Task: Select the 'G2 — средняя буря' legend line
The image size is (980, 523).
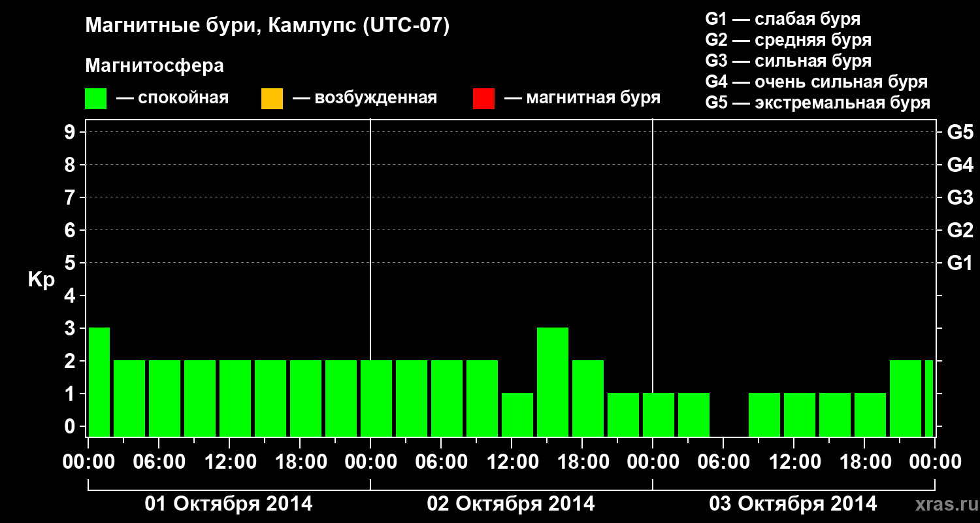Action: pyautogui.click(x=789, y=40)
